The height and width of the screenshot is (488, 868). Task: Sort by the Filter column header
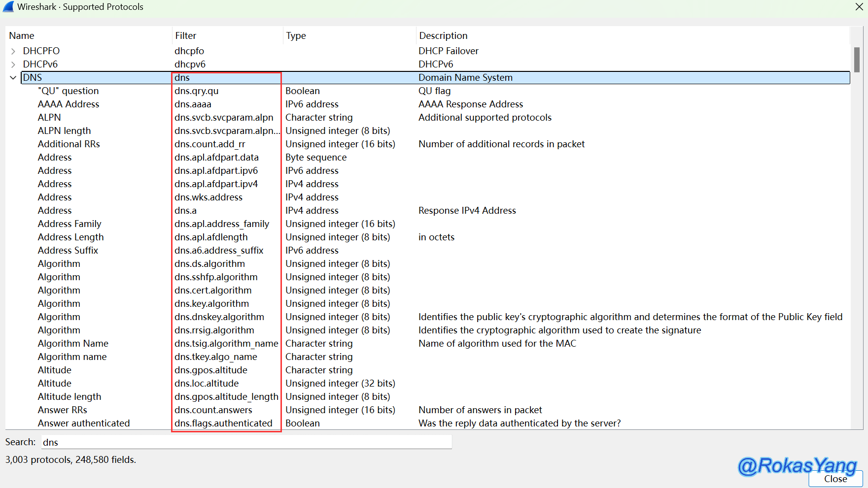(x=186, y=35)
